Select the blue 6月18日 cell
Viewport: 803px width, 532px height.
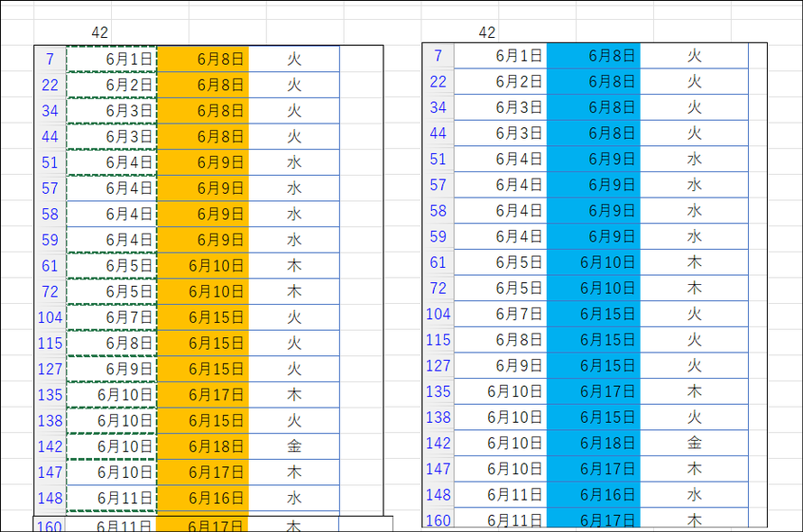coord(594,443)
